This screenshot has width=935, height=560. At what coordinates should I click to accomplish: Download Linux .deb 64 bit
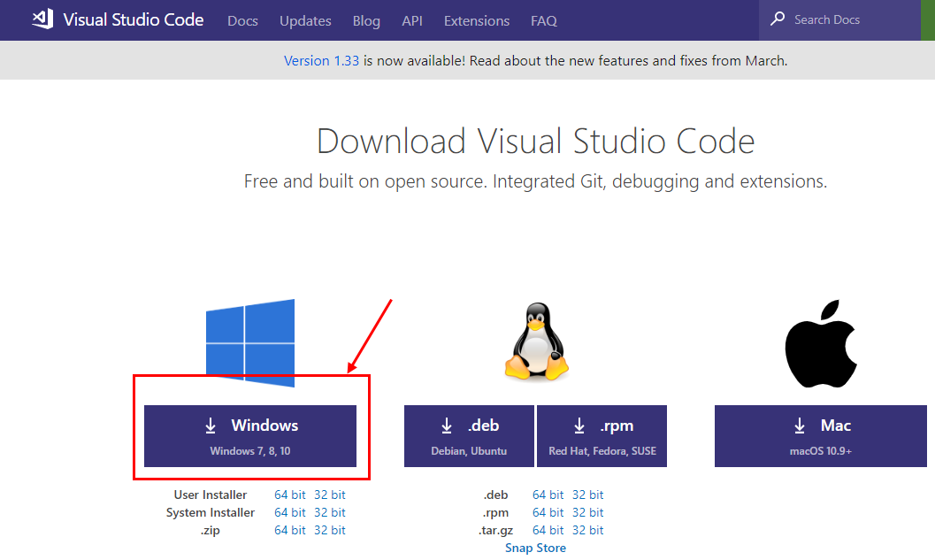click(548, 495)
